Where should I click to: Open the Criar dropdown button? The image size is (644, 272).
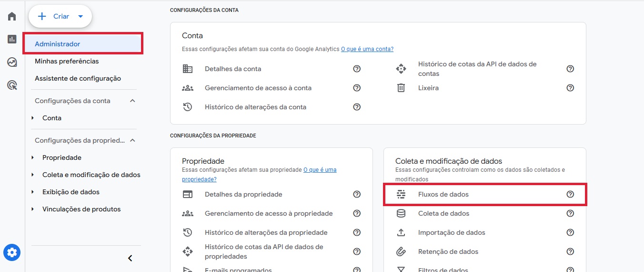pyautogui.click(x=60, y=16)
